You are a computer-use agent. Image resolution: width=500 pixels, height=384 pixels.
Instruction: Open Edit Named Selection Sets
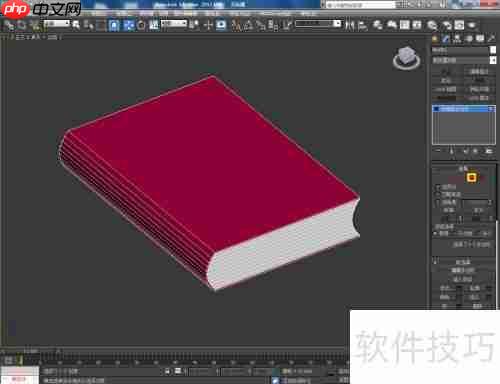pyautogui.click(x=287, y=25)
